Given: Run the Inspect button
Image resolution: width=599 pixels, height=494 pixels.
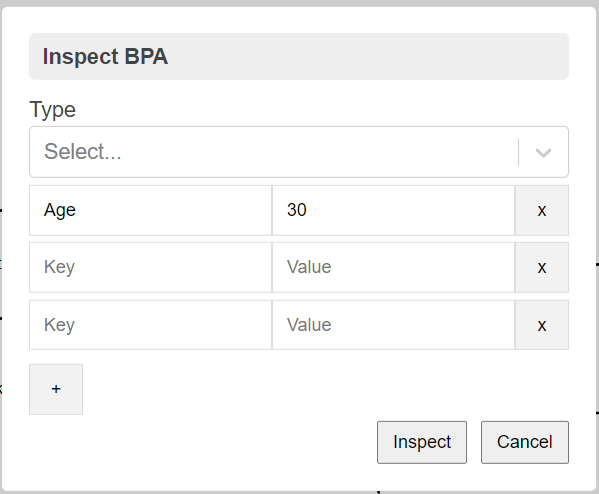Looking at the screenshot, I should (x=422, y=442).
